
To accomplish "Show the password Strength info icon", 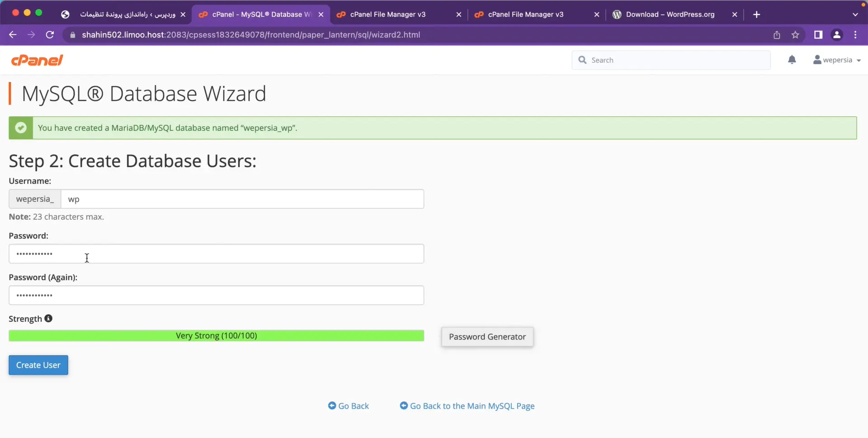I will 48,319.
